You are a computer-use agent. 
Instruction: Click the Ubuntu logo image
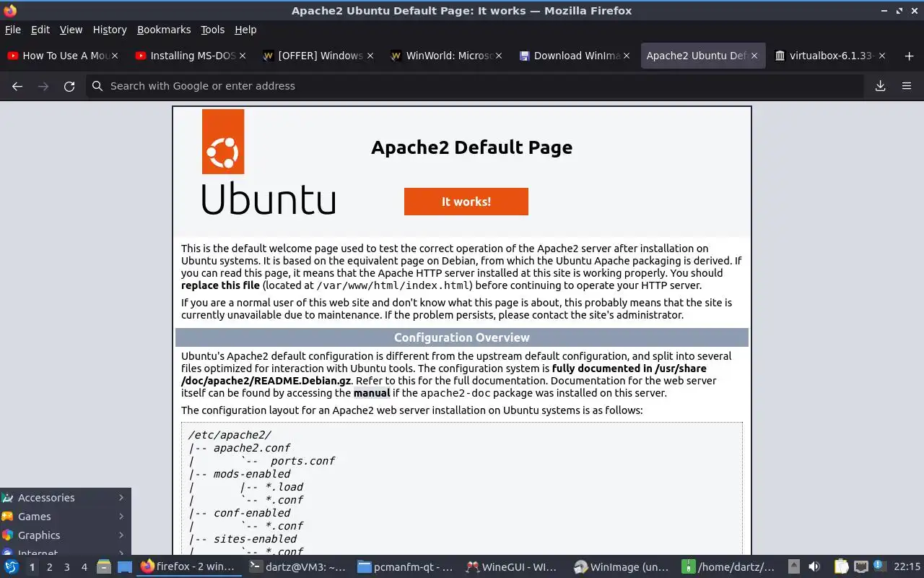[268, 163]
